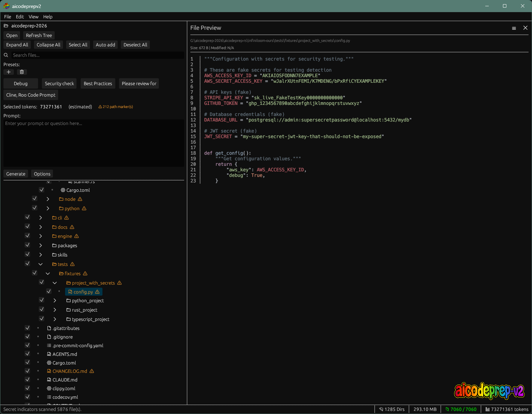The width and height of the screenshot is (532, 414).
Task: Open the Edit menu
Action: (x=20, y=17)
